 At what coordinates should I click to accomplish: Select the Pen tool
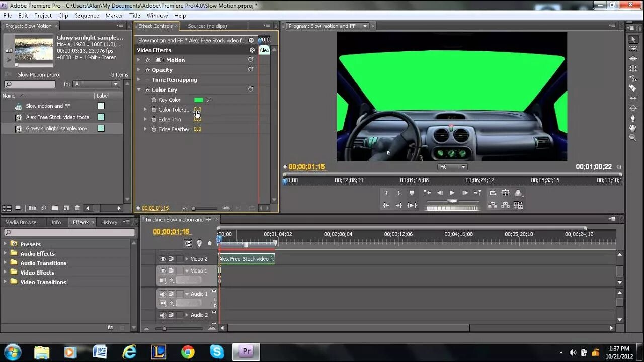(633, 118)
